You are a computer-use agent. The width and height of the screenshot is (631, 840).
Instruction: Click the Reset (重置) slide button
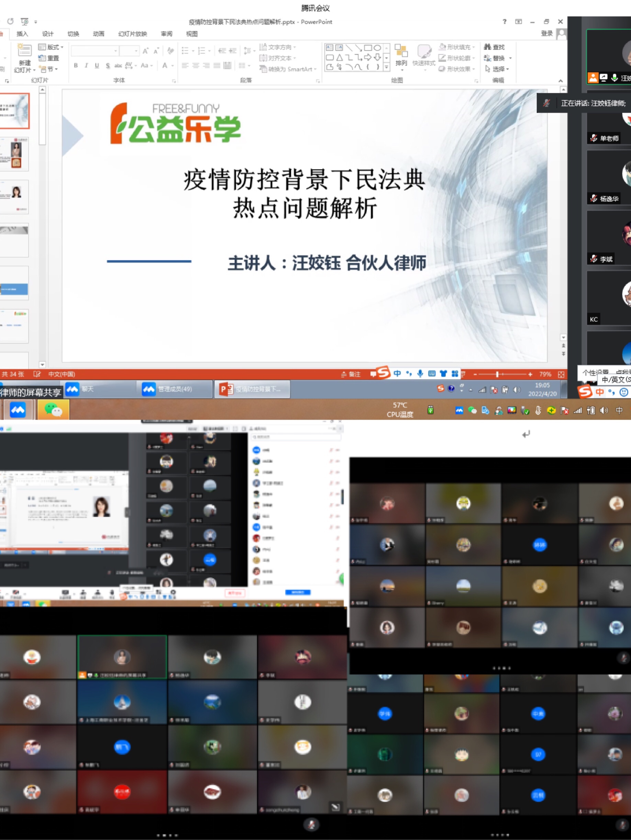[49, 58]
